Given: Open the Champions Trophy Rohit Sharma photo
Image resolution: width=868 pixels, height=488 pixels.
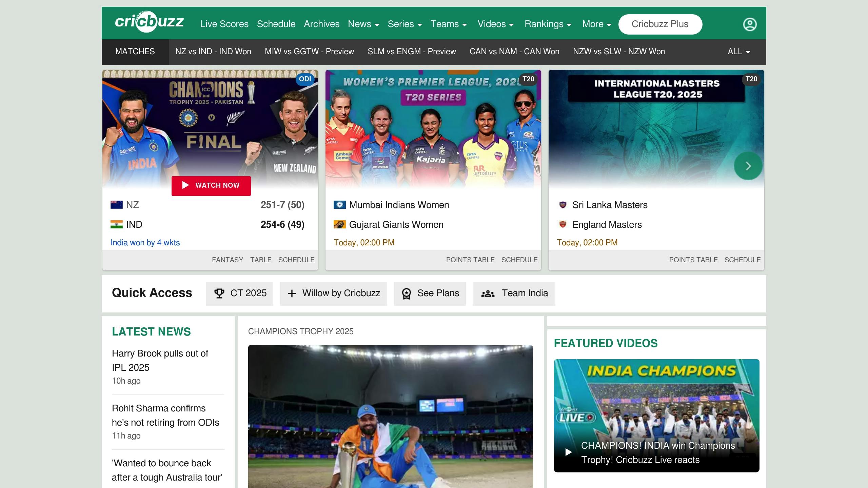Looking at the screenshot, I should (390, 416).
